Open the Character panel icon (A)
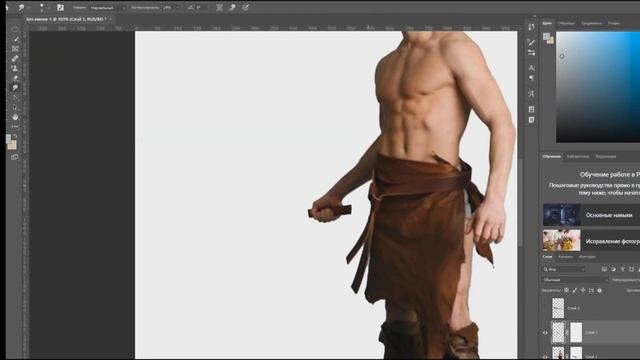Viewport: 640px width, 360px height. (531, 68)
